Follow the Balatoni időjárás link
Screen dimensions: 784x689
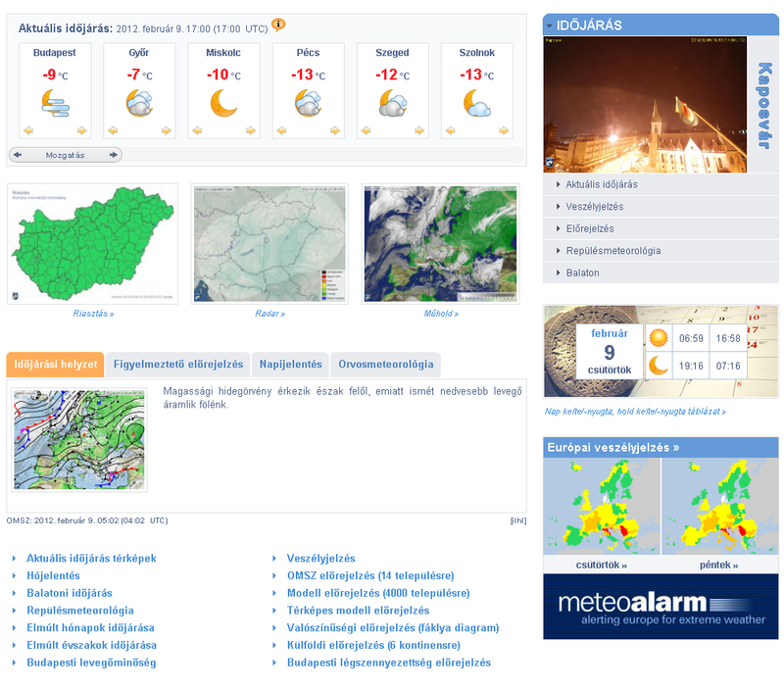pyautogui.click(x=69, y=593)
